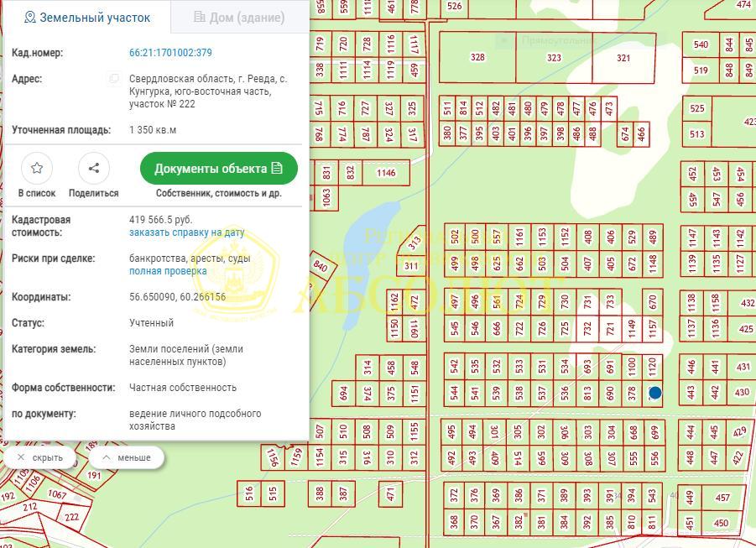The image size is (756, 548).
Task: Select parcel 1146 on the map
Action: click(386, 173)
